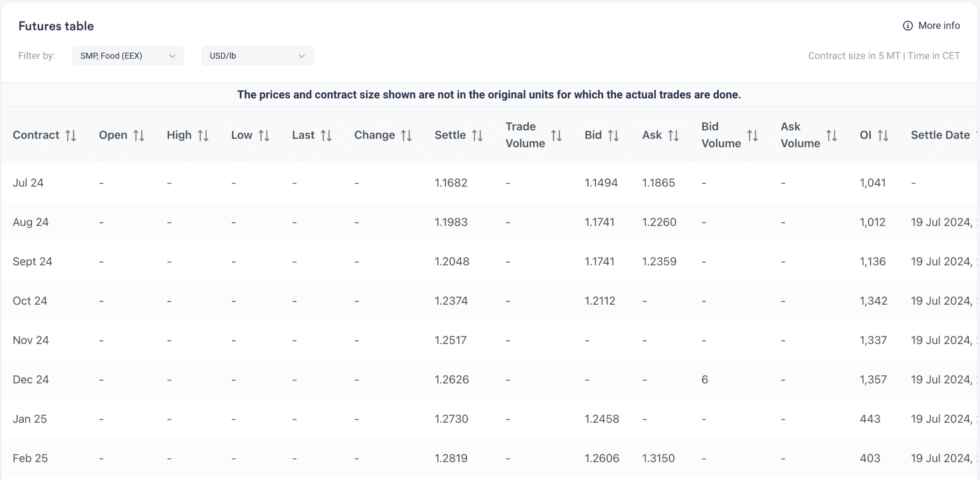Sort by Open price arrows icon
Viewport: 980px width, 480px height.
pyautogui.click(x=139, y=136)
